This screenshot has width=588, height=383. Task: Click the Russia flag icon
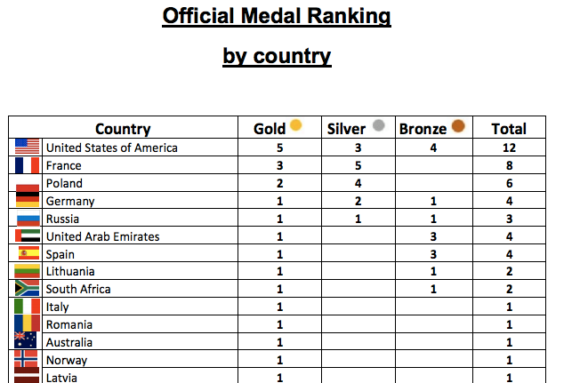(27, 219)
